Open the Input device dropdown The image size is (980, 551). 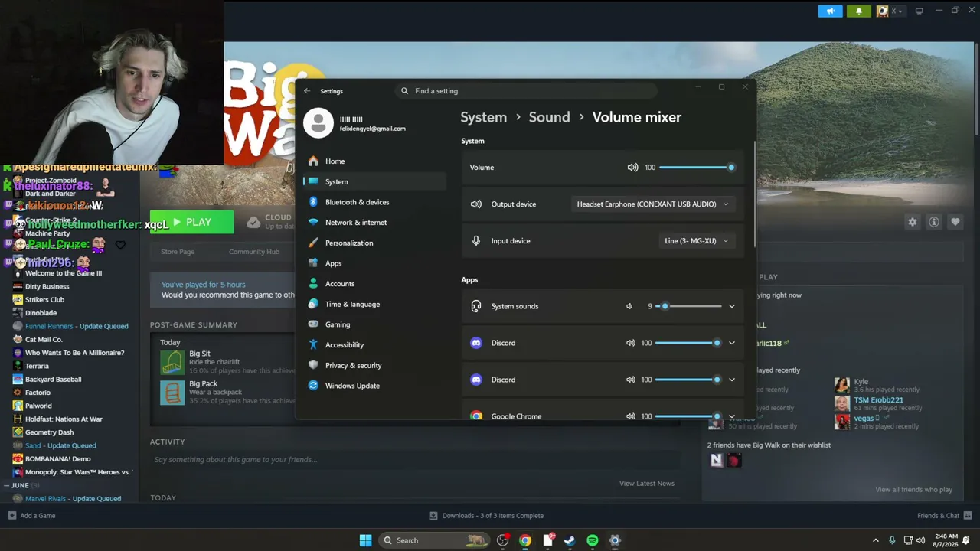[x=696, y=241]
